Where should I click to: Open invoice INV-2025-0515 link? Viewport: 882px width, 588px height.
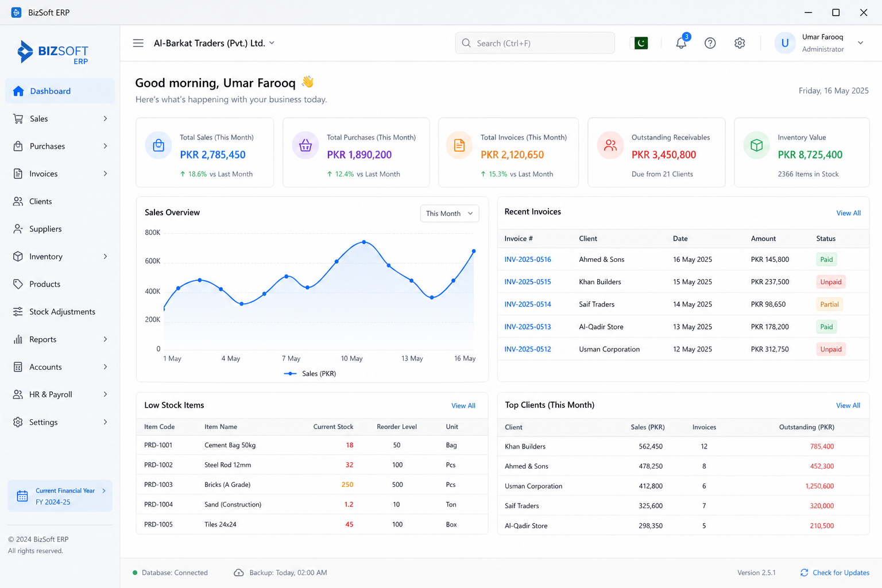click(527, 282)
